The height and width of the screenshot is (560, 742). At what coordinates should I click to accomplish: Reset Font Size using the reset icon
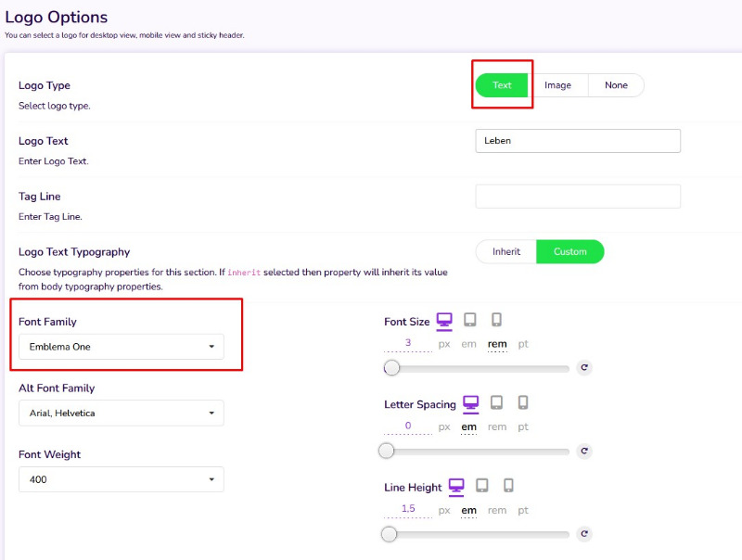click(584, 368)
